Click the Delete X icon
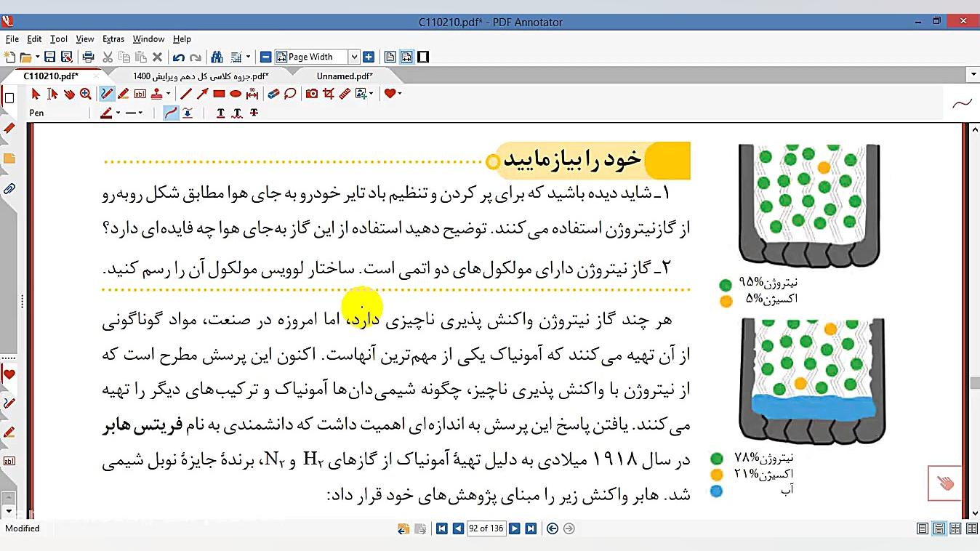This screenshot has height=551, width=980. (x=157, y=57)
